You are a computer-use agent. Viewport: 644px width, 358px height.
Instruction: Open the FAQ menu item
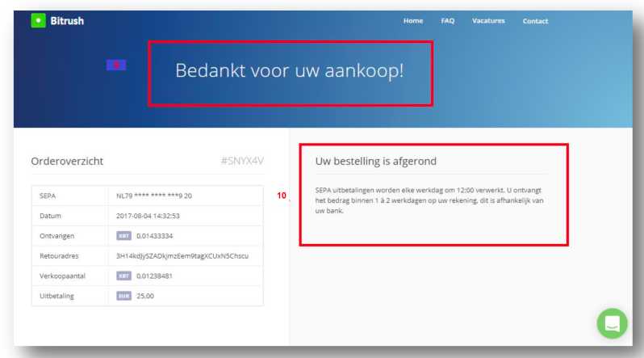[448, 20]
